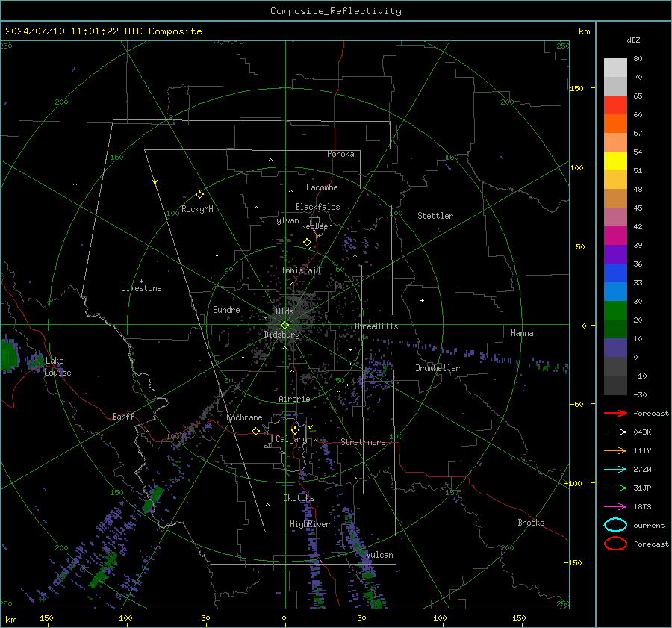Click the Brooks label
The width and height of the screenshot is (672, 628).
(x=531, y=523)
